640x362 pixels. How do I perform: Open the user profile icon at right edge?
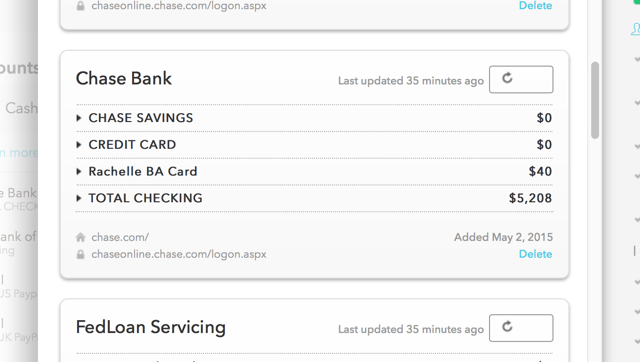point(636,29)
